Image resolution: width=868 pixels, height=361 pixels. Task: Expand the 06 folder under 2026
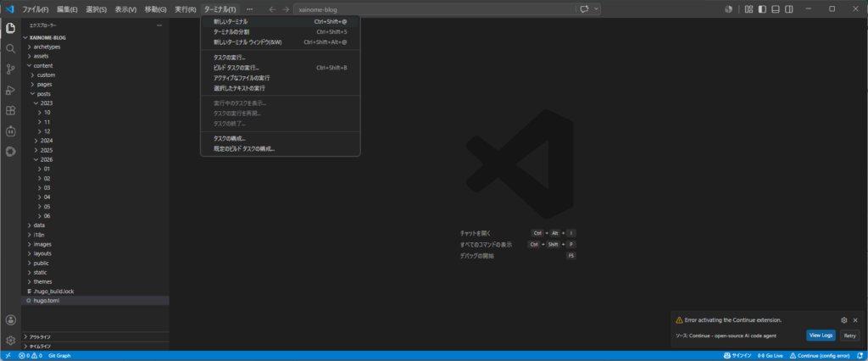click(95, 216)
